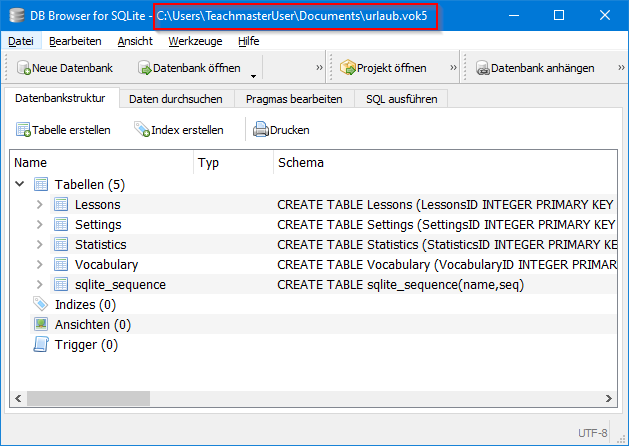Open the dropdown arrow beside Datenbank öffnen
The width and height of the screenshot is (629, 446).
(x=254, y=75)
